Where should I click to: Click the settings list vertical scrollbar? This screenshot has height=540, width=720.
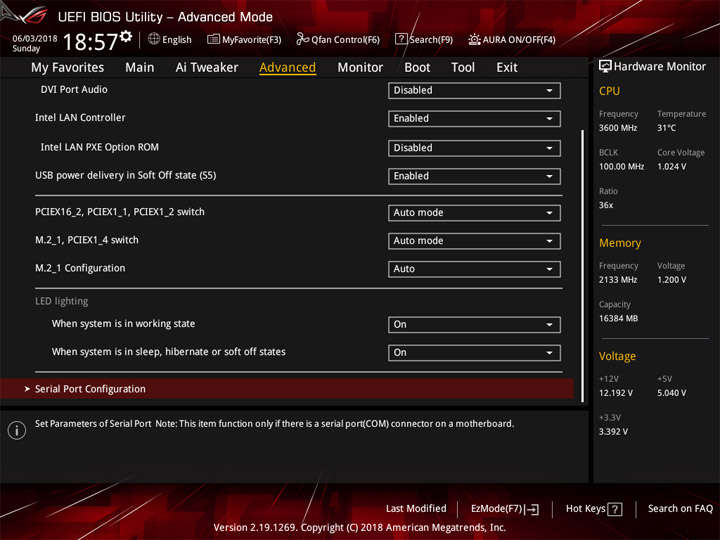coord(583,266)
